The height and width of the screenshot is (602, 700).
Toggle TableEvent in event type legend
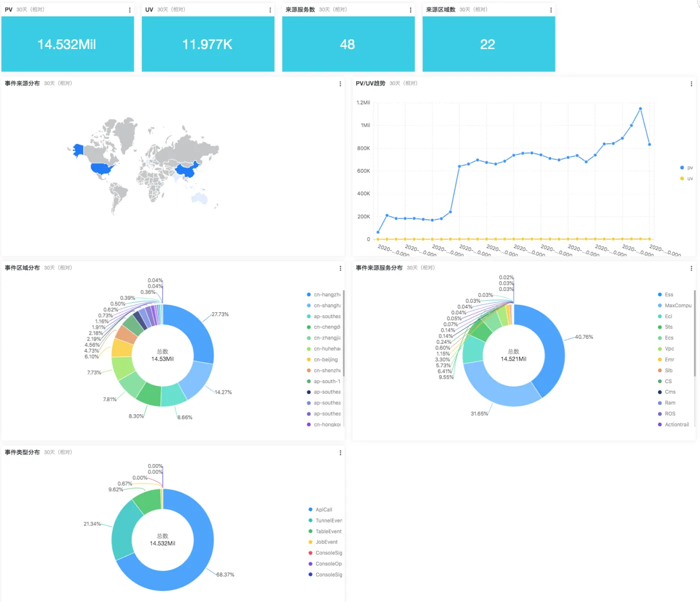pos(325,532)
